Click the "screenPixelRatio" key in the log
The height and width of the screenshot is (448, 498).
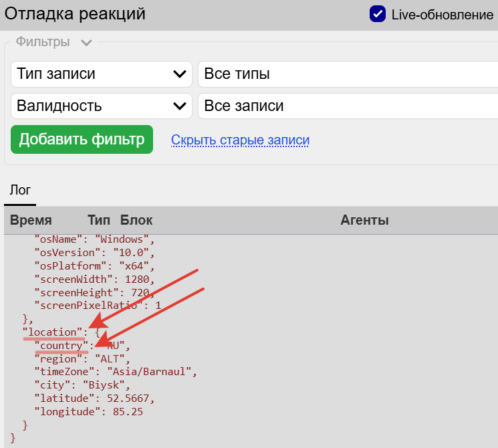click(89, 306)
